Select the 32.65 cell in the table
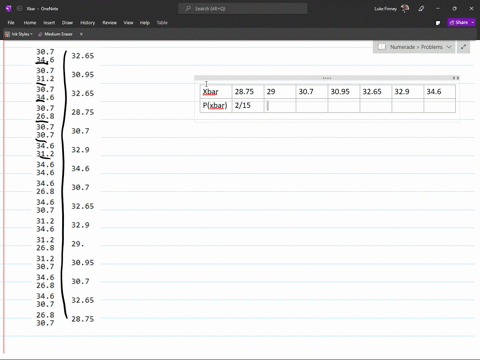Viewport: 480px width, 360px height. click(376, 92)
